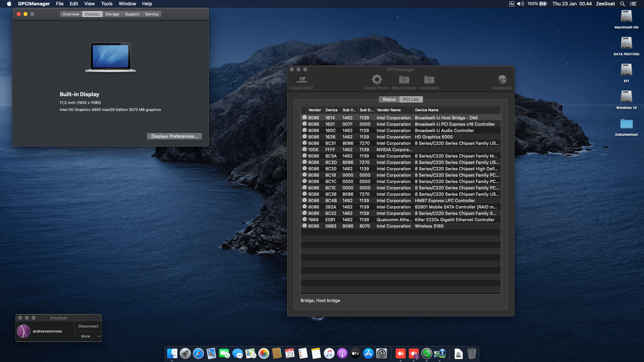Click the Extract DSDT toolbar icon
Screen dimensions: 644x362
pos(302,79)
